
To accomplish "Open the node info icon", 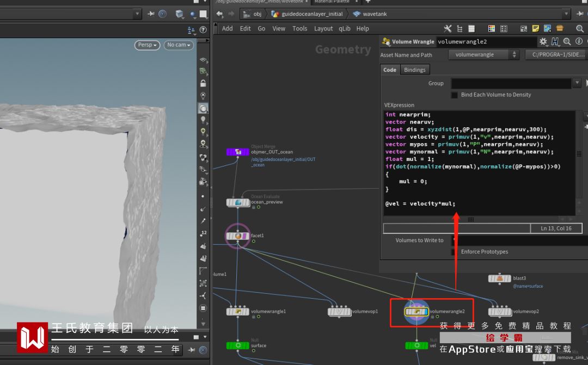I will 579,42.
